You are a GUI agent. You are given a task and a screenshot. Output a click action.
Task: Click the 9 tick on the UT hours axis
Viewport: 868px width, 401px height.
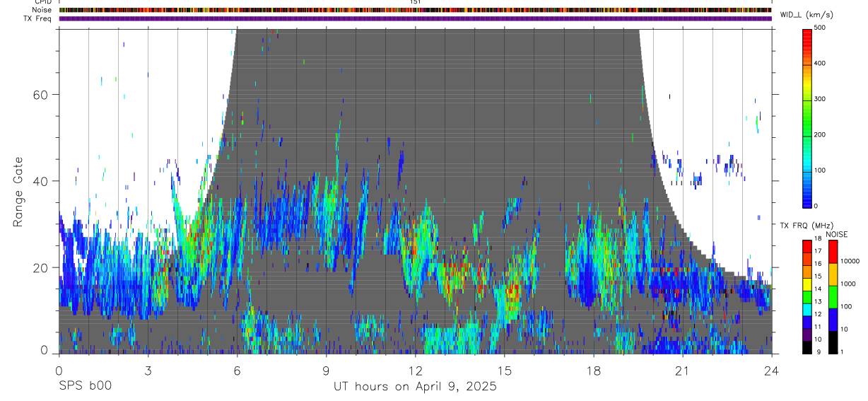click(x=326, y=370)
